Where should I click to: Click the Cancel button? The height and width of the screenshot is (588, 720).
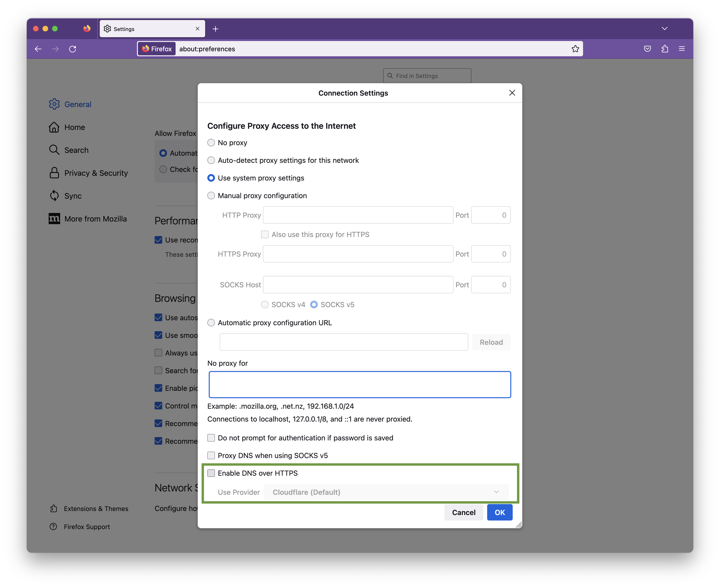tap(464, 512)
